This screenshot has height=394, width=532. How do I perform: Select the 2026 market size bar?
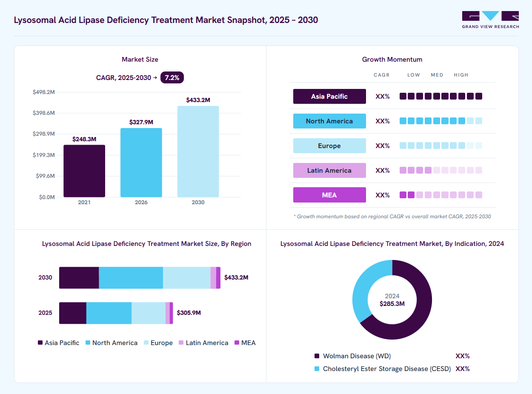pyautogui.click(x=141, y=163)
